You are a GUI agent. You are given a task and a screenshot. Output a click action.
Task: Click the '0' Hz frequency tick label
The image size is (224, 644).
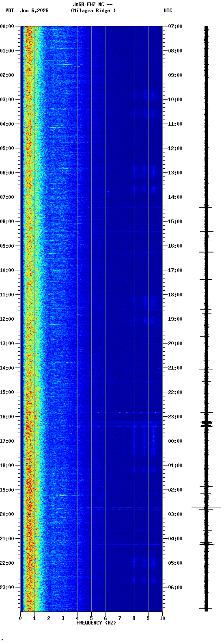coord(20,618)
